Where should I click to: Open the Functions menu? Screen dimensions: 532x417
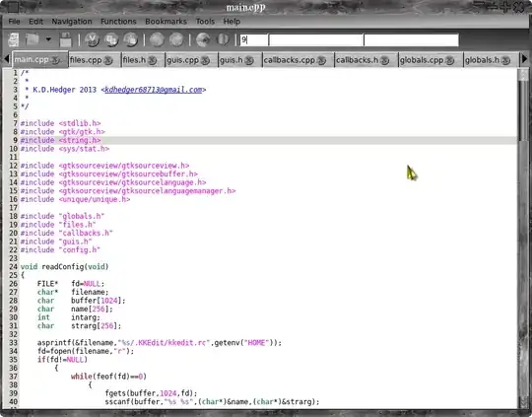pos(118,22)
